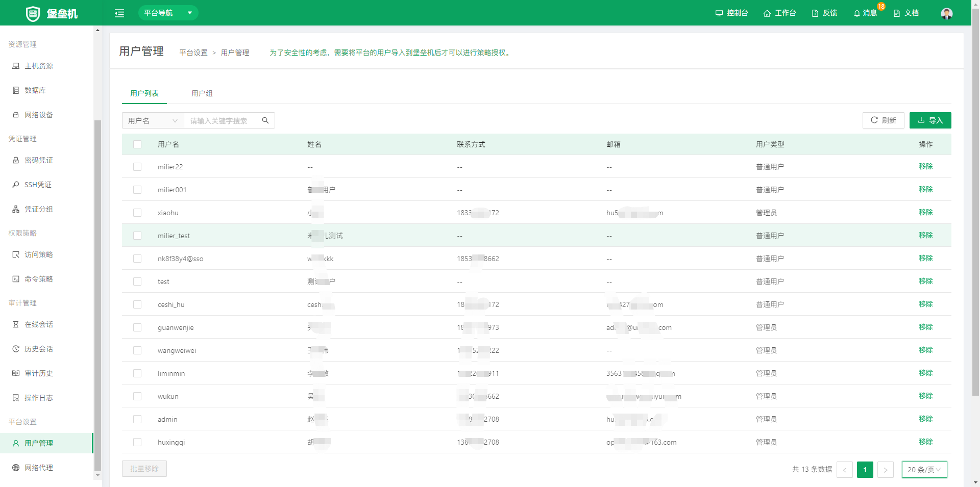Click the sidebar vertical scrollbar thumb

point(97,296)
